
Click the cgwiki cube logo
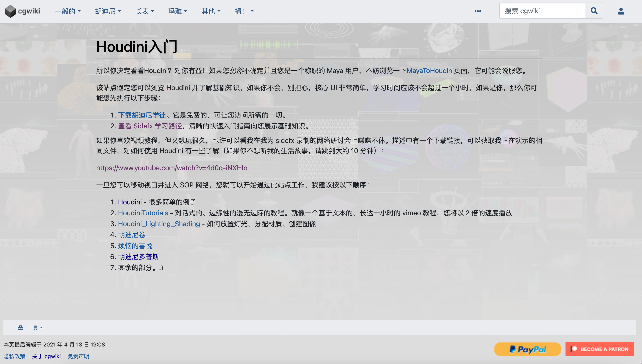10,11
